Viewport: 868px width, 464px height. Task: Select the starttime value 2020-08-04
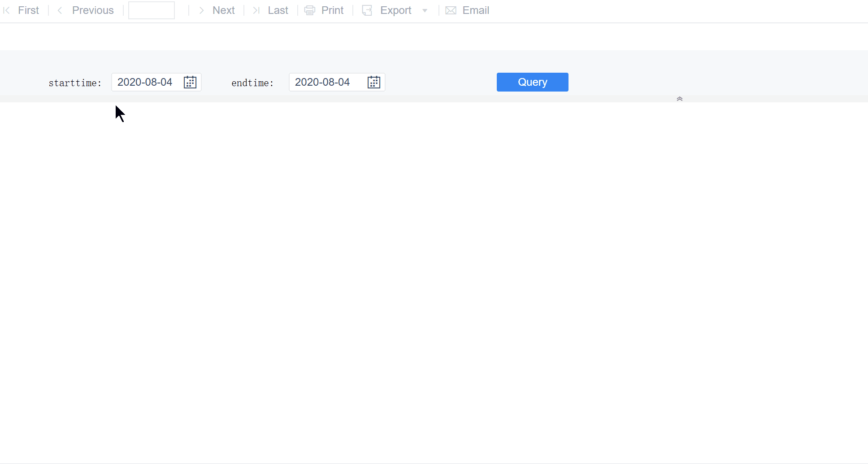pyautogui.click(x=144, y=82)
